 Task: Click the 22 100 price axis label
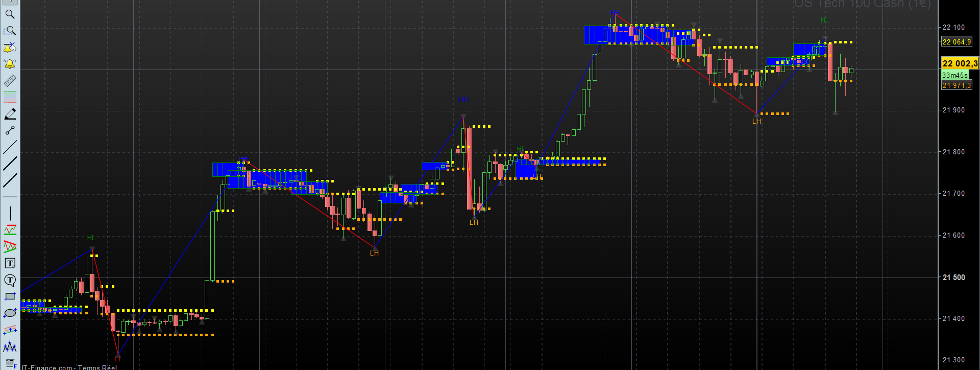[x=953, y=28]
